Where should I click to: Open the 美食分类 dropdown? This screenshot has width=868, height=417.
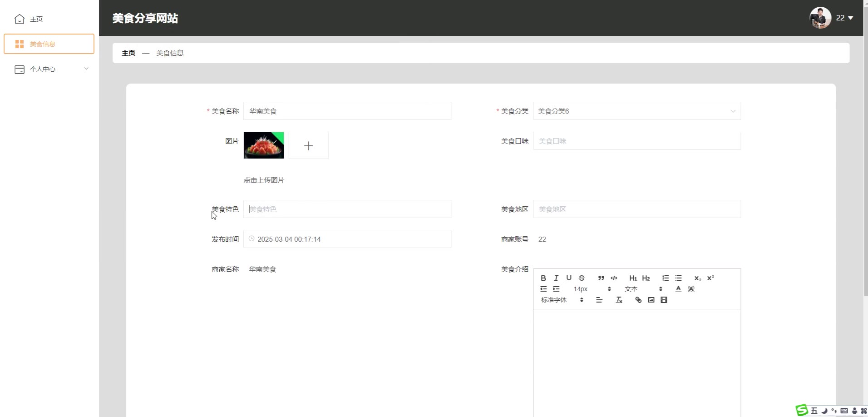pos(636,111)
